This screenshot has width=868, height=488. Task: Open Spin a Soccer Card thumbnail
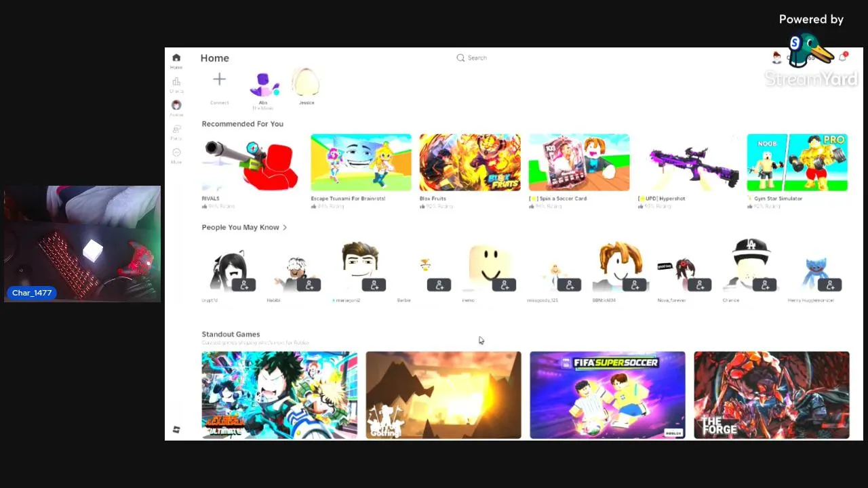point(579,163)
